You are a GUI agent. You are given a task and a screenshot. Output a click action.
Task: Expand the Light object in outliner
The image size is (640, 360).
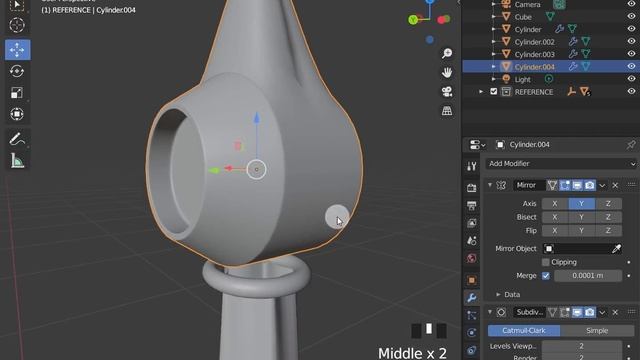point(494,79)
